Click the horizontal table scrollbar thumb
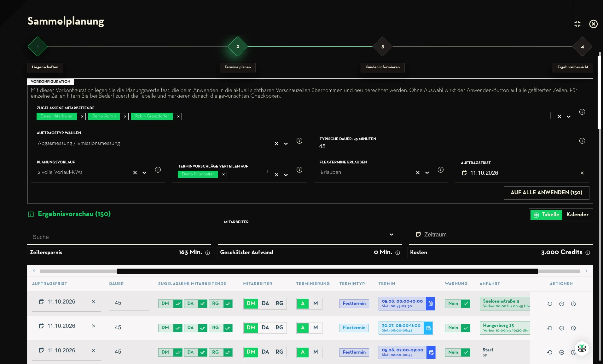This screenshot has height=364, width=603. [x=328, y=271]
